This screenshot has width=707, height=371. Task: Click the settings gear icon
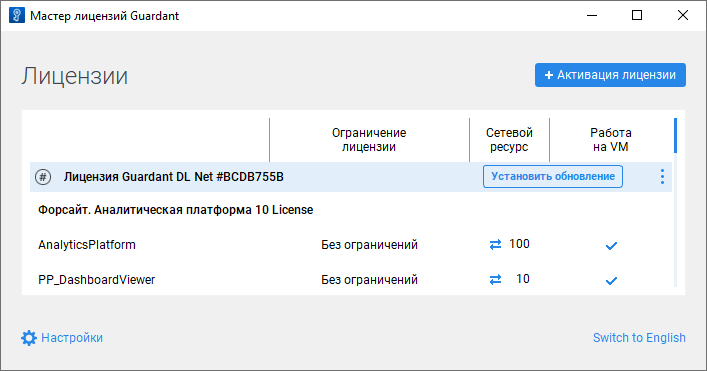(x=29, y=338)
